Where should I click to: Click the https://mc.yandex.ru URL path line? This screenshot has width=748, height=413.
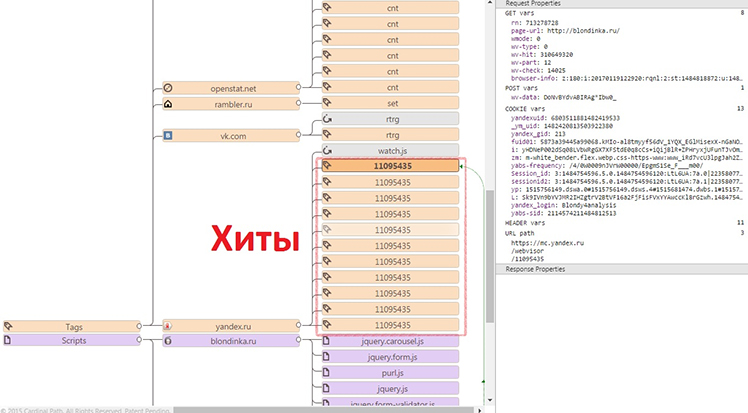547,243
